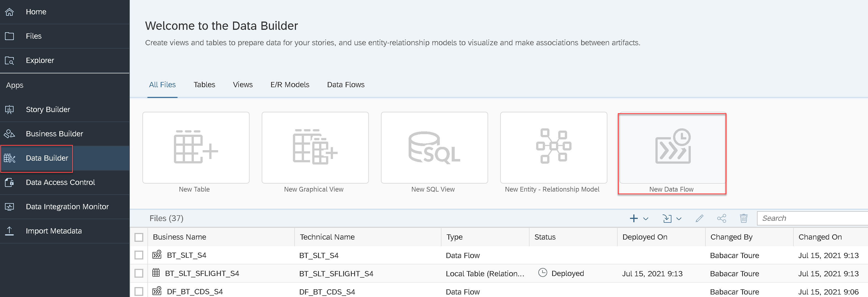Image resolution: width=868 pixels, height=297 pixels.
Task: Click the New Graphical View tile
Action: coord(315,147)
